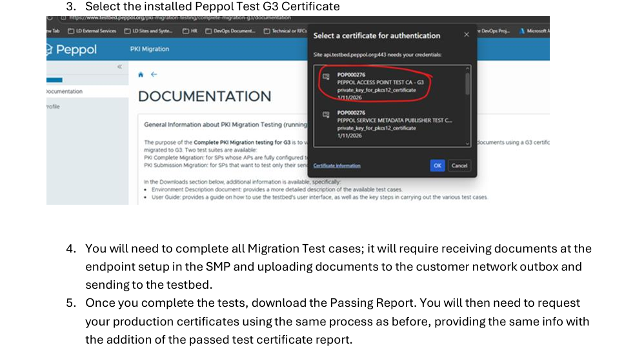Click the browser address bar URL
This screenshot has height=352, width=644.
[180, 17]
